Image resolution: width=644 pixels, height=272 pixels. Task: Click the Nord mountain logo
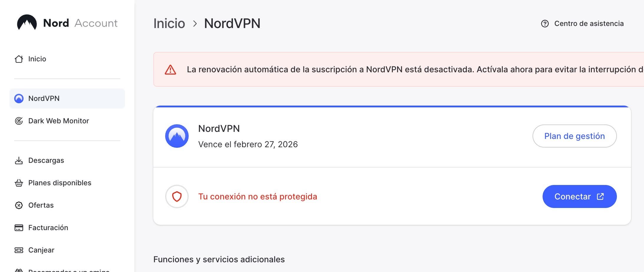[x=27, y=23]
